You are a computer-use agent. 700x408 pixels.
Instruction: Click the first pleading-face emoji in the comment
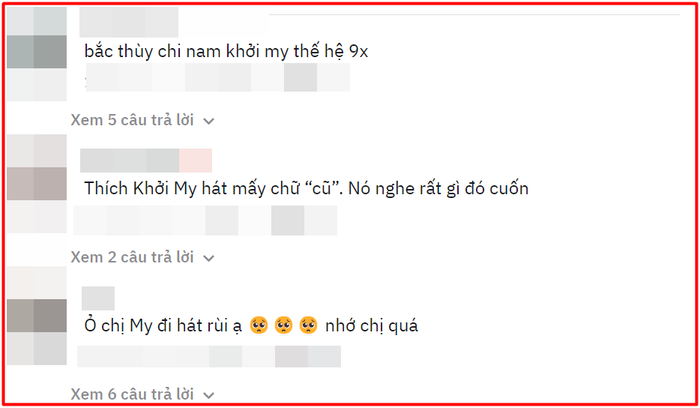pos(259,325)
